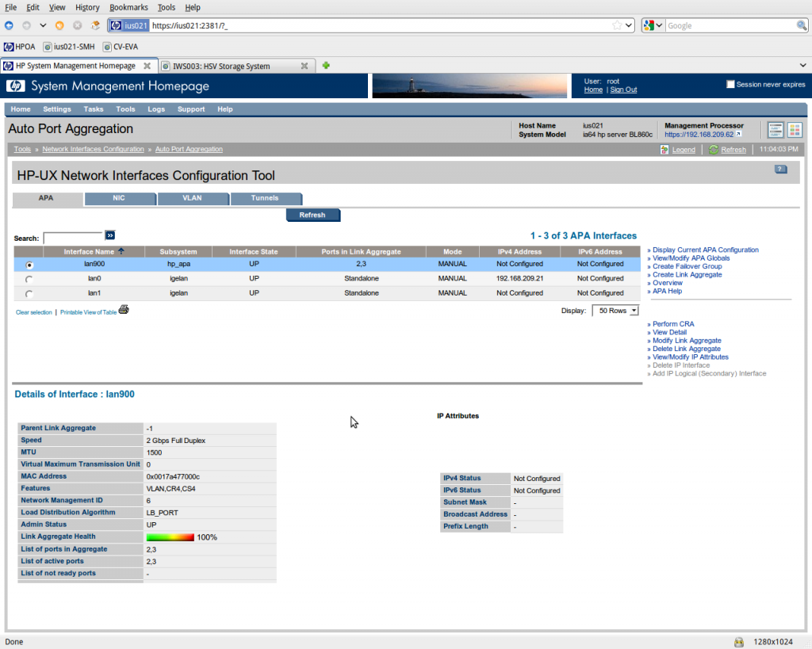Click the Create Link Aggregate link
812x649 pixels.
click(687, 274)
